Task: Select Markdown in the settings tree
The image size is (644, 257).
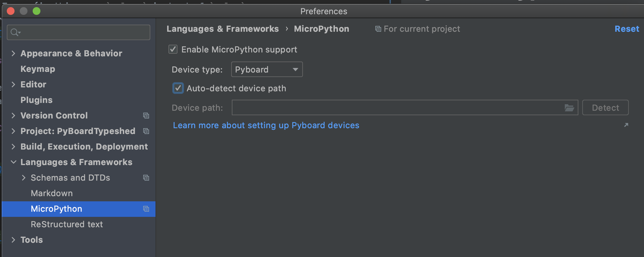Action: pos(52,193)
